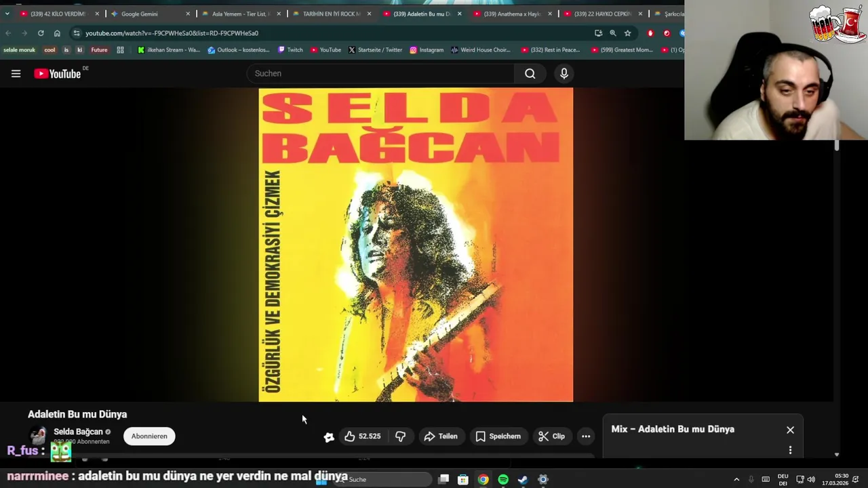Open the gear settings app in taskbar
This screenshot has width=868, height=488.
(543, 480)
